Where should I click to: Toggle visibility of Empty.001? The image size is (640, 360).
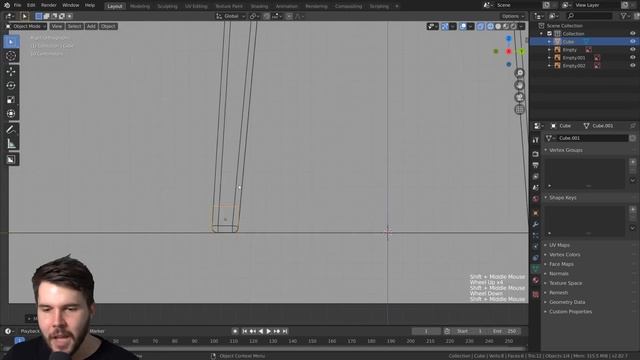click(x=632, y=58)
